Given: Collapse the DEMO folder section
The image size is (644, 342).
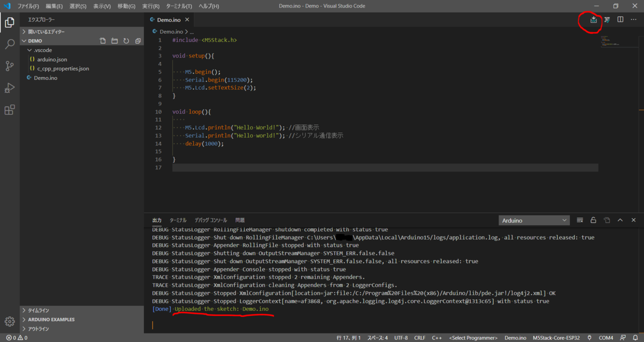Looking at the screenshot, I should coord(35,41).
